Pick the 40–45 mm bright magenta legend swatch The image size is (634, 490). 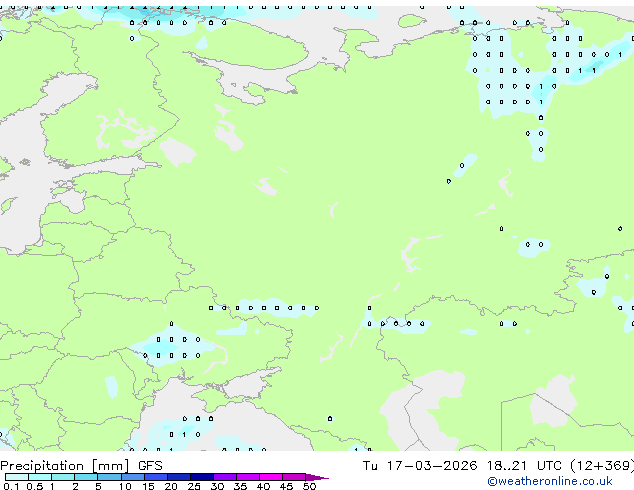point(271,477)
